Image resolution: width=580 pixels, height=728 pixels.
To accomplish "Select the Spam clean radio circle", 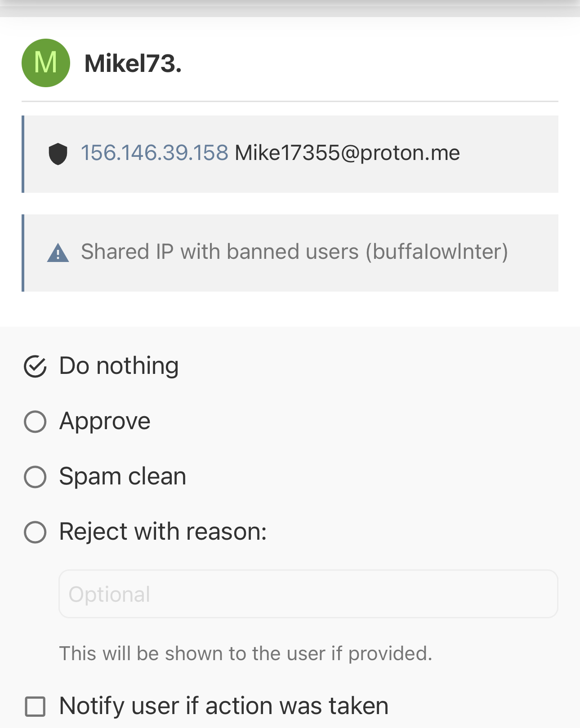I will (x=35, y=477).
